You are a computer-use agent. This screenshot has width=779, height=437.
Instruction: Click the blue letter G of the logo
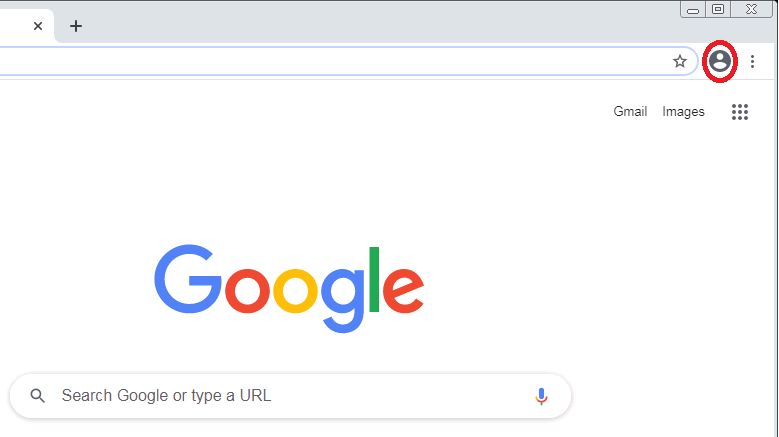coord(188,279)
